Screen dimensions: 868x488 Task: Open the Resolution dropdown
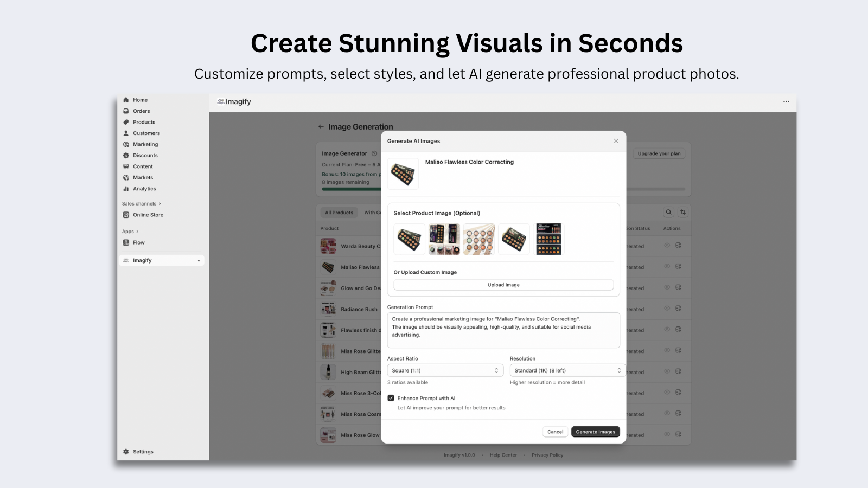pyautogui.click(x=567, y=370)
